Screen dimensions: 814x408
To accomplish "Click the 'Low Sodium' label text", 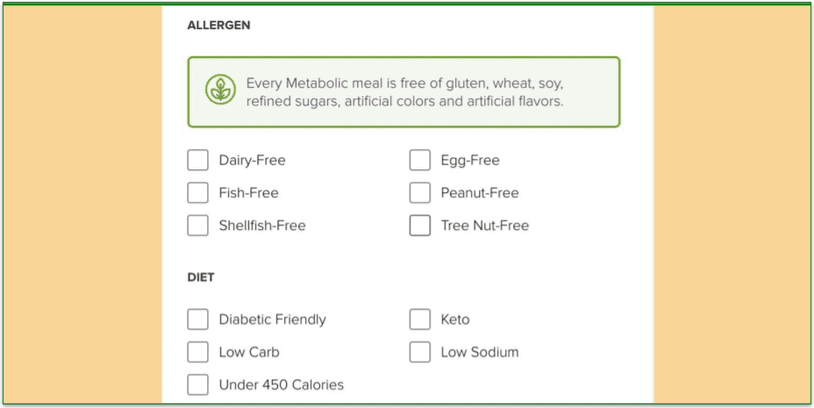I will pyautogui.click(x=480, y=352).
